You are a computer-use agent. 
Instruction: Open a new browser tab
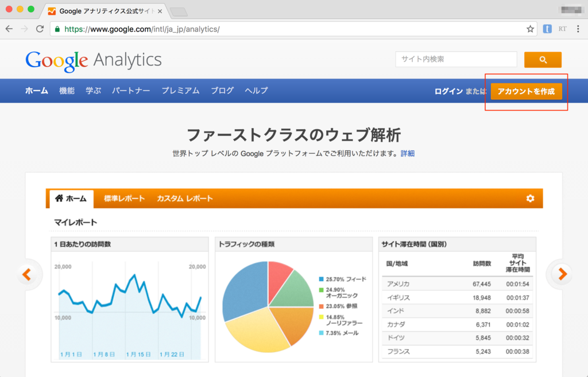click(179, 12)
